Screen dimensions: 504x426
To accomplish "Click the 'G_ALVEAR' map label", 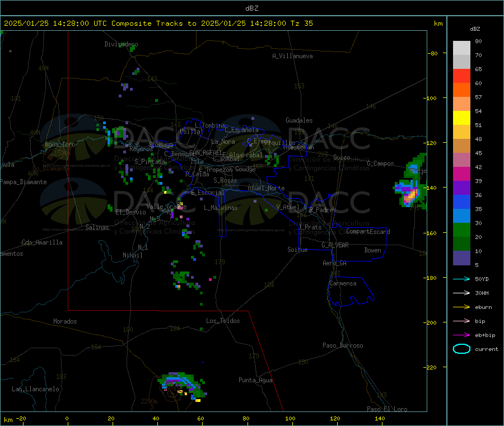I will (335, 245).
